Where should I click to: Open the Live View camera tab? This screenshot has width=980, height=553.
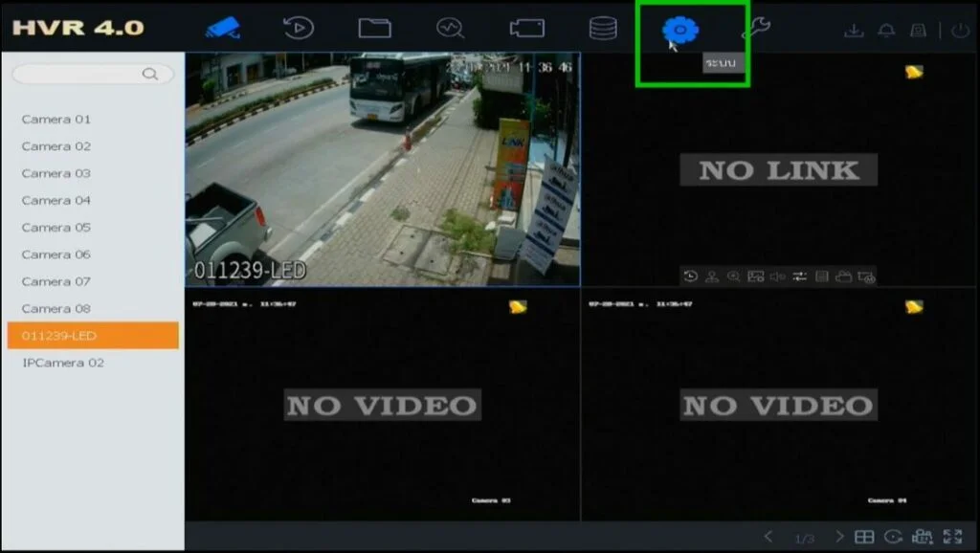coord(223,28)
